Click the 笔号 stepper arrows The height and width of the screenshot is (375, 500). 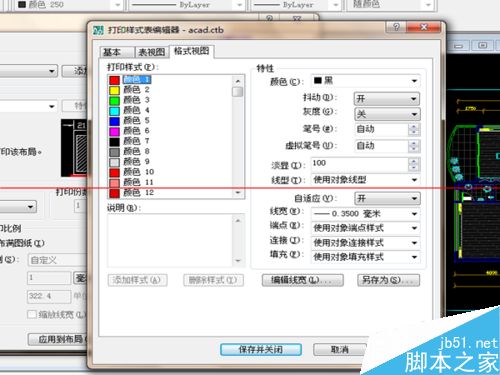coord(414,129)
